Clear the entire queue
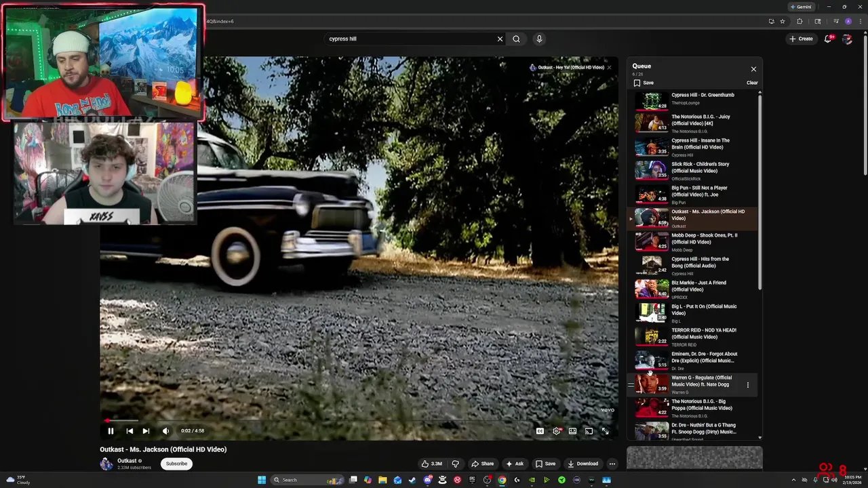This screenshot has height=488, width=868. 752,83
